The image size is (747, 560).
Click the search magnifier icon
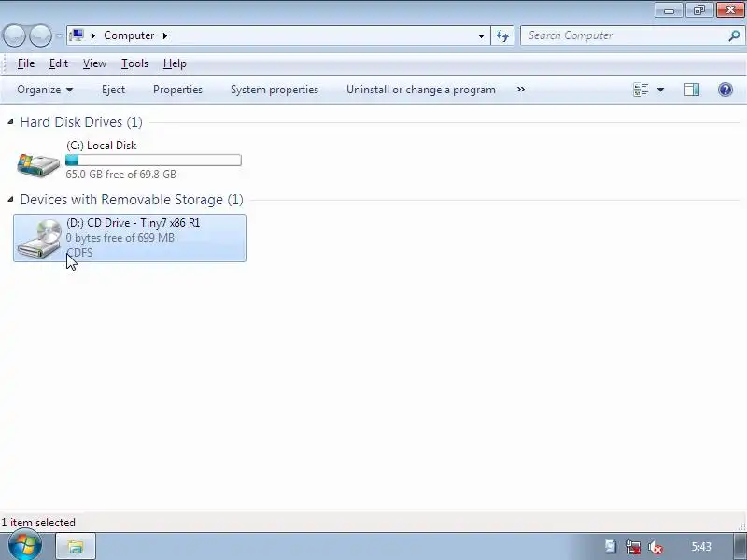pyautogui.click(x=734, y=35)
